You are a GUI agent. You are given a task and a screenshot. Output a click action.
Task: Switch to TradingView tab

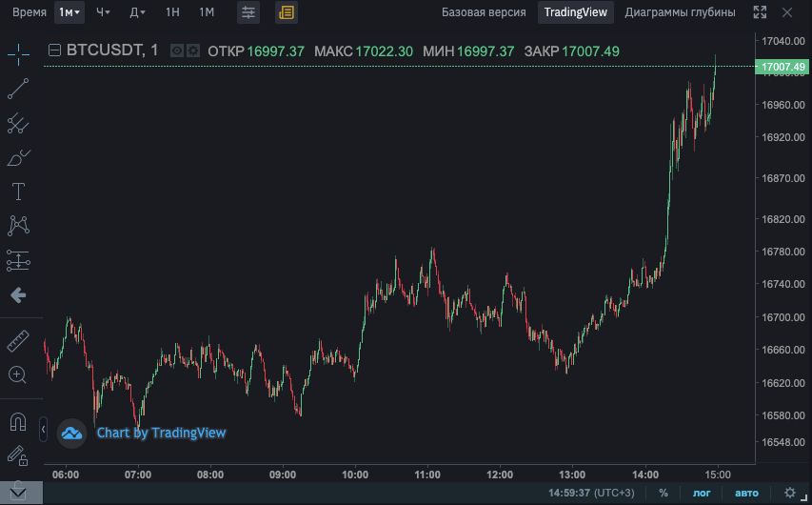pos(575,12)
